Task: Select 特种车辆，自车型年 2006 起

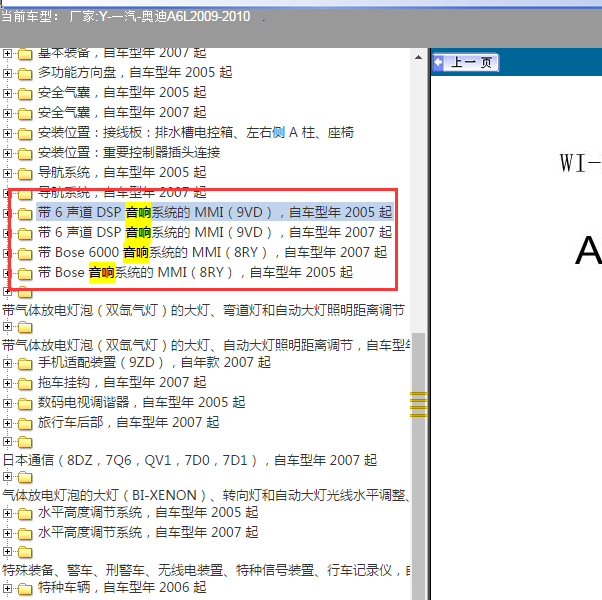Action: tap(122, 587)
